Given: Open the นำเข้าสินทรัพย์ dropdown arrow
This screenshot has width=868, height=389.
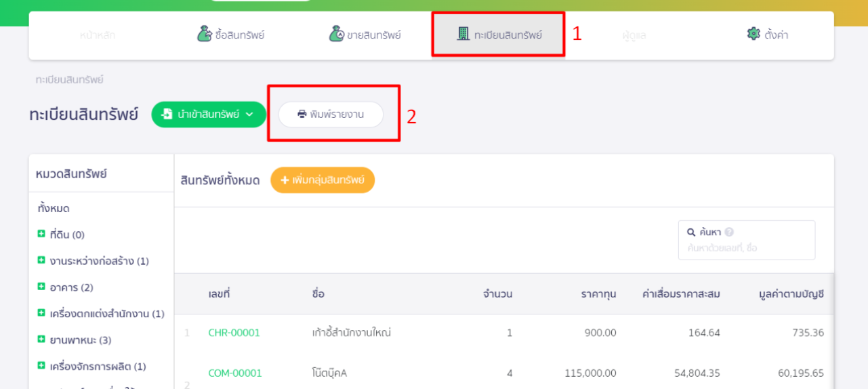Looking at the screenshot, I should 249,114.
